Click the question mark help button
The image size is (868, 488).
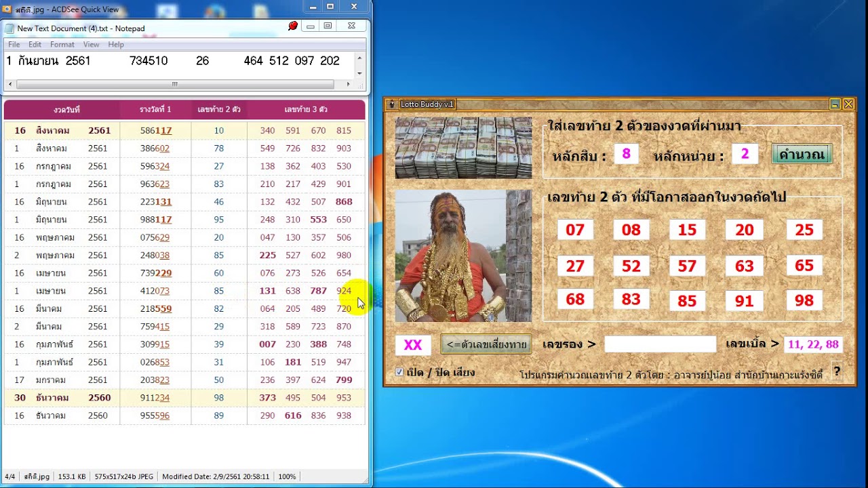pyautogui.click(x=837, y=371)
